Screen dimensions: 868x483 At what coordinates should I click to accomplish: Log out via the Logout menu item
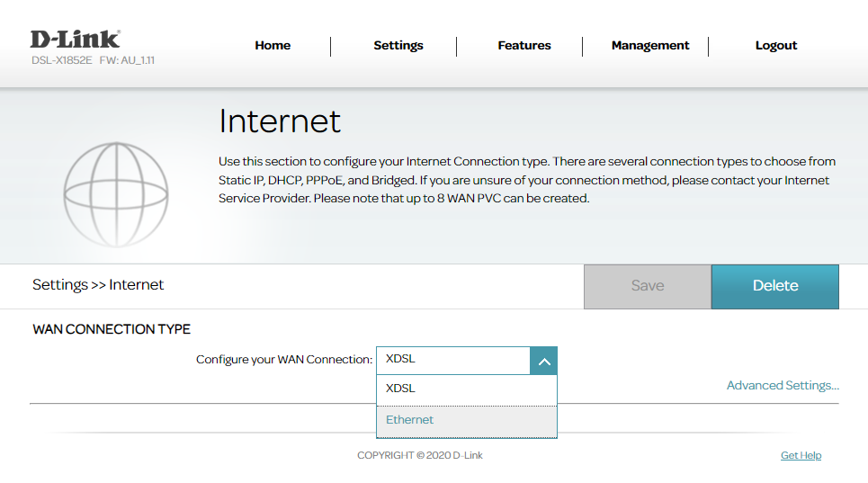coord(775,46)
